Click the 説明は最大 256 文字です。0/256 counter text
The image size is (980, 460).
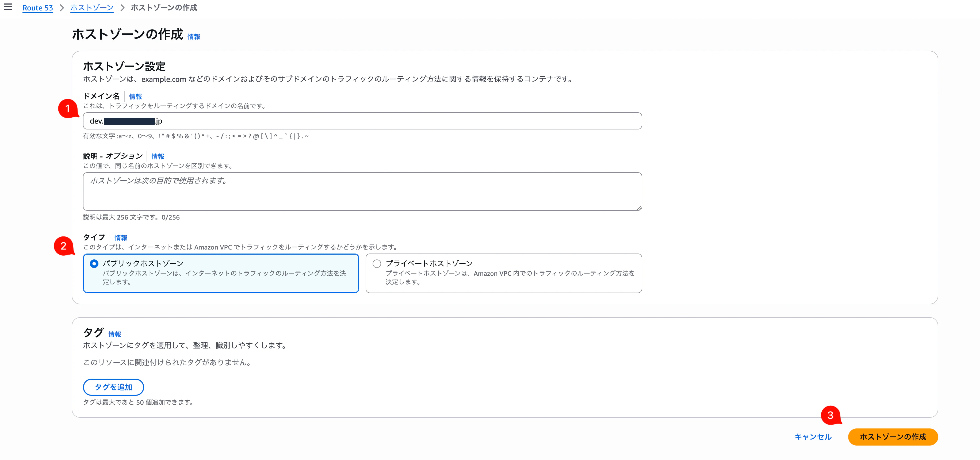(x=131, y=217)
